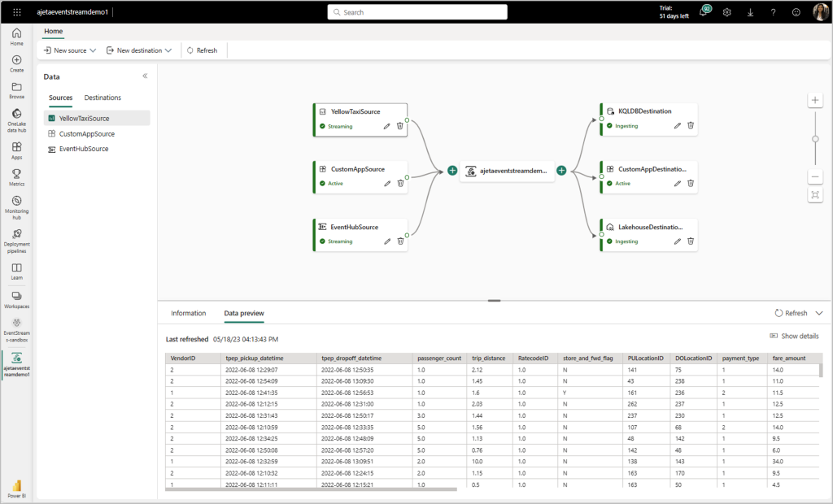This screenshot has height=504, width=833.
Task: Select Metrics in the left sidebar
Action: coord(16,176)
